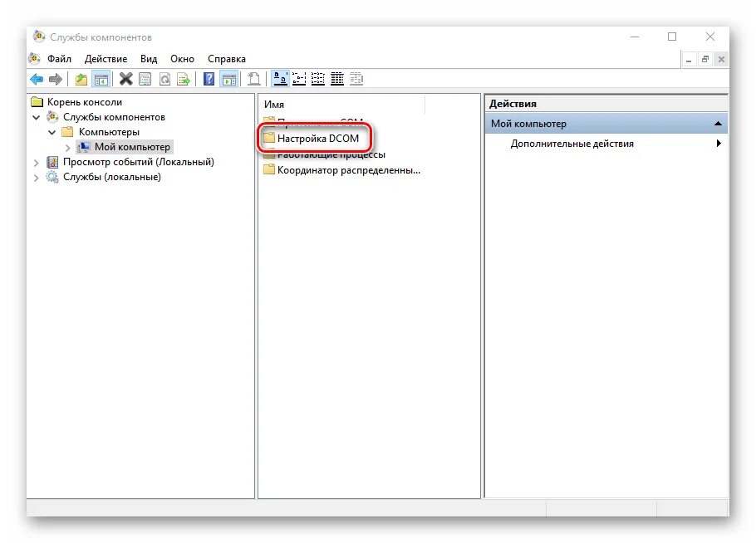756x543 pixels.
Task: Open the Вид menu
Action: click(x=149, y=59)
